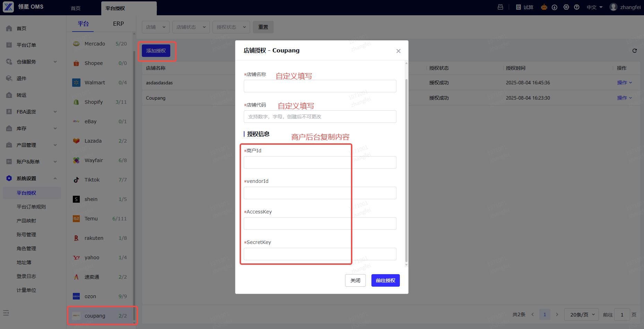Open the 店铺 filter dropdown

point(156,27)
